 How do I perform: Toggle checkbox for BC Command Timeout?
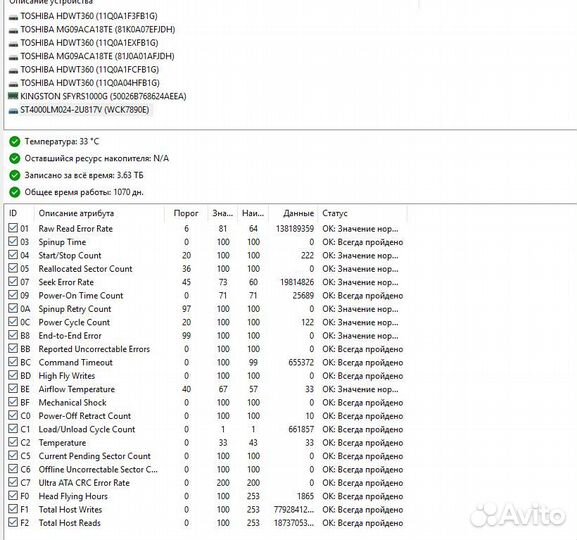point(13,362)
